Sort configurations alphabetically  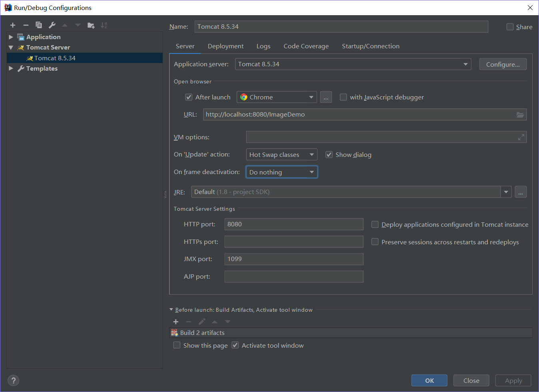coord(104,25)
